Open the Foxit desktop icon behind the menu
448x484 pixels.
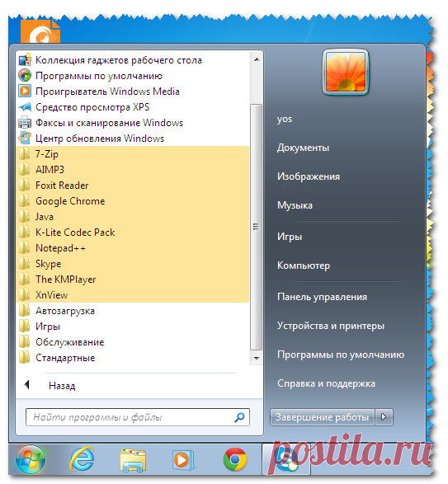coord(40,31)
